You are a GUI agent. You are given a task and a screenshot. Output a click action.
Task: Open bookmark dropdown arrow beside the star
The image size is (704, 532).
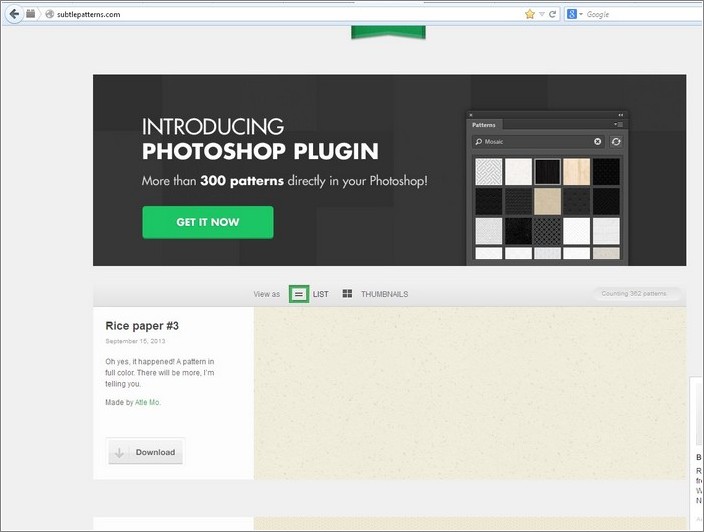point(542,14)
